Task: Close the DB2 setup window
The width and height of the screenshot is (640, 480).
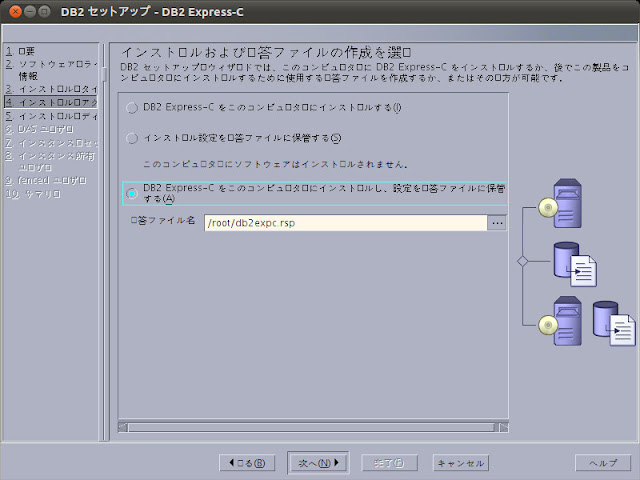Action: pos(15,11)
